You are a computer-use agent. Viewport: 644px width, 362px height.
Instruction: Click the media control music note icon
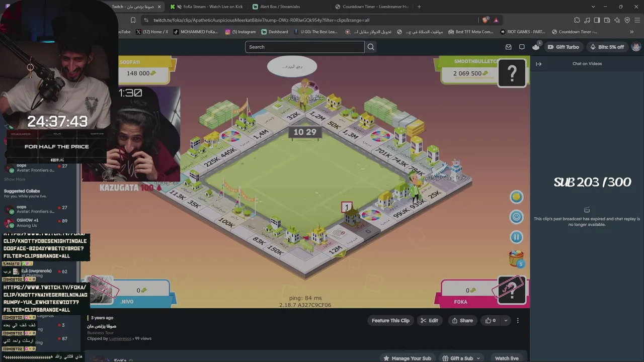coord(587,20)
